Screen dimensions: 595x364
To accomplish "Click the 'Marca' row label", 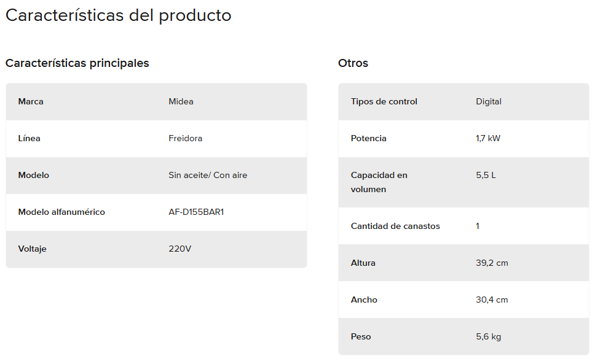I will pos(31,101).
